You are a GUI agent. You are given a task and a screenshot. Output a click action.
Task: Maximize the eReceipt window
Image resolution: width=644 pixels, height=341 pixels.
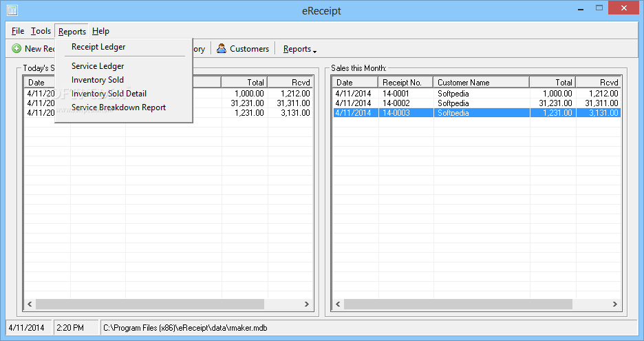point(599,8)
